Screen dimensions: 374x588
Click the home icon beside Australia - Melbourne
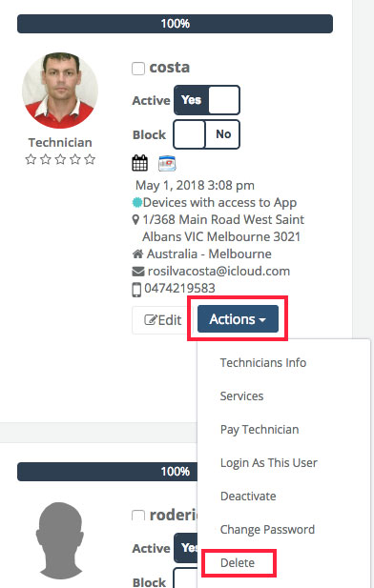(137, 254)
